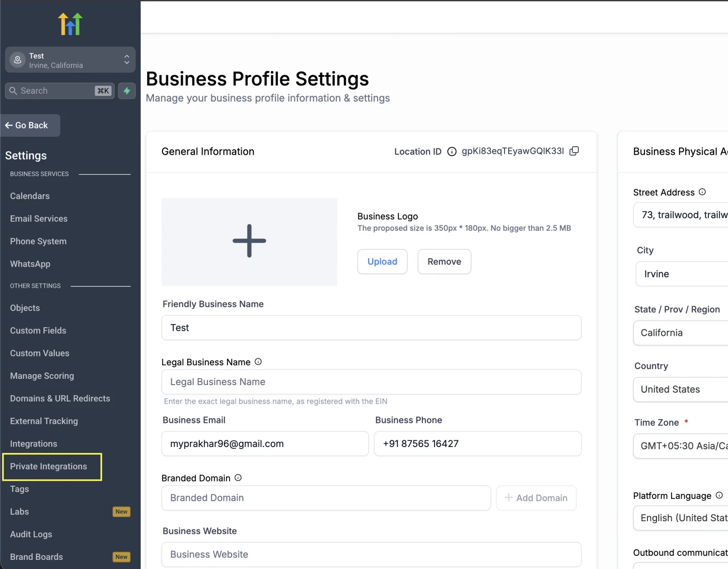Open Phone System settings
The width and height of the screenshot is (728, 569).
click(x=38, y=241)
